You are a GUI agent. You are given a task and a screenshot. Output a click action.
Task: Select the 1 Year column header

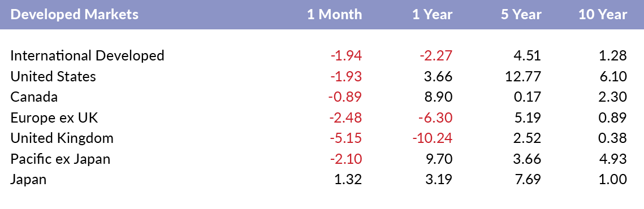point(433,14)
